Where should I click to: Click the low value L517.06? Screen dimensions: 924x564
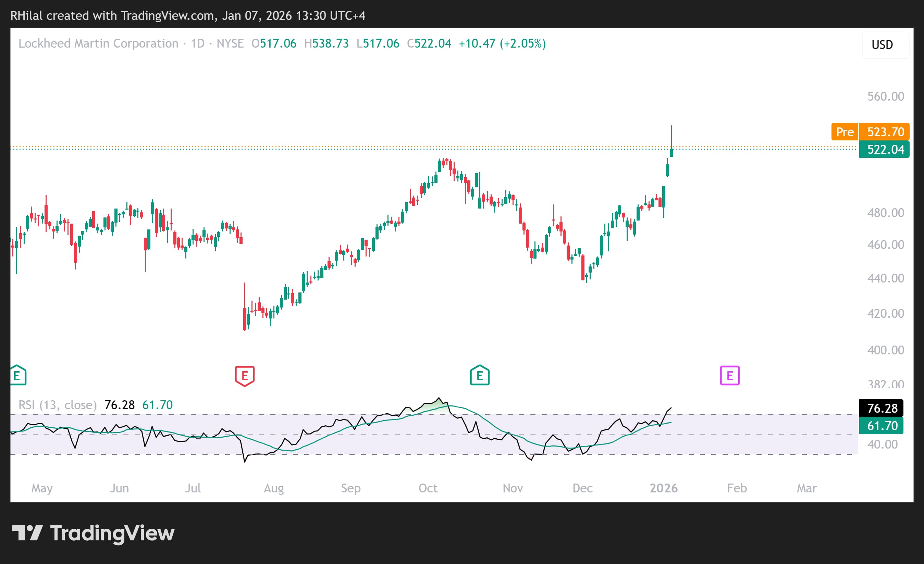[x=378, y=43]
